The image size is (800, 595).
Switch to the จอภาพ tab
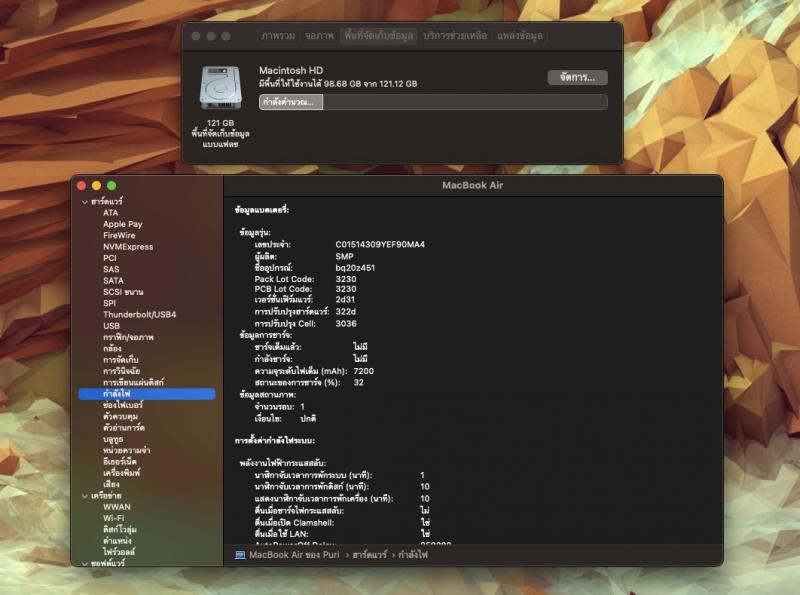point(319,36)
